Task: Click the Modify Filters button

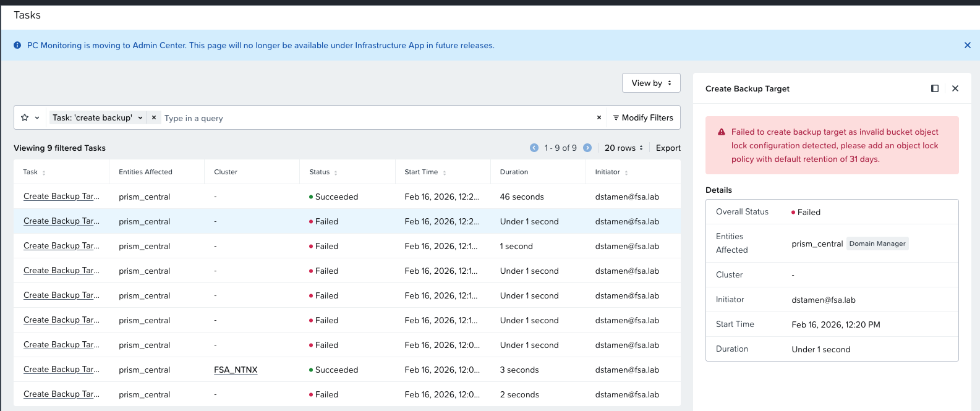Action: pos(643,117)
